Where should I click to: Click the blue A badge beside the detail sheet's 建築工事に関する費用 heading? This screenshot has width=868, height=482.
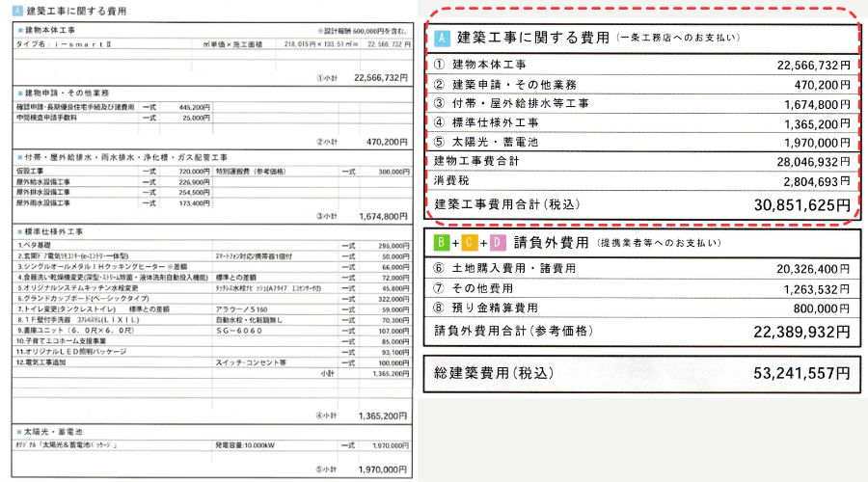click(x=17, y=11)
